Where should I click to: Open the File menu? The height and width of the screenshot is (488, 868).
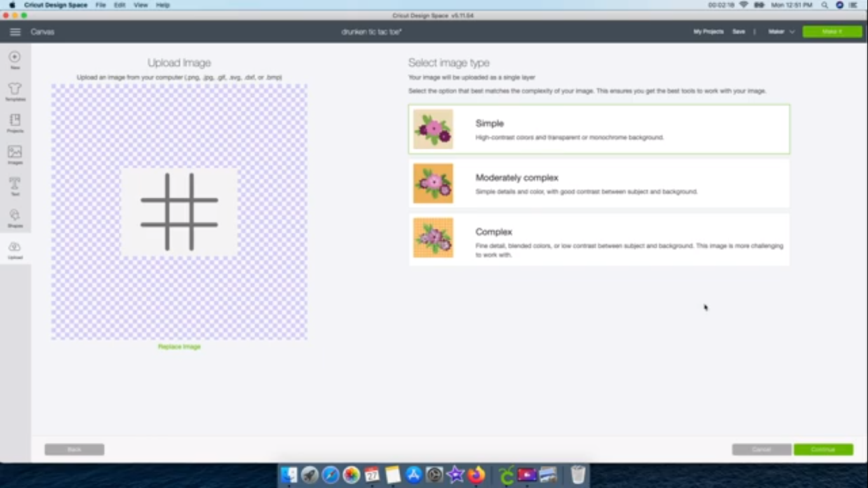pyautogui.click(x=100, y=4)
